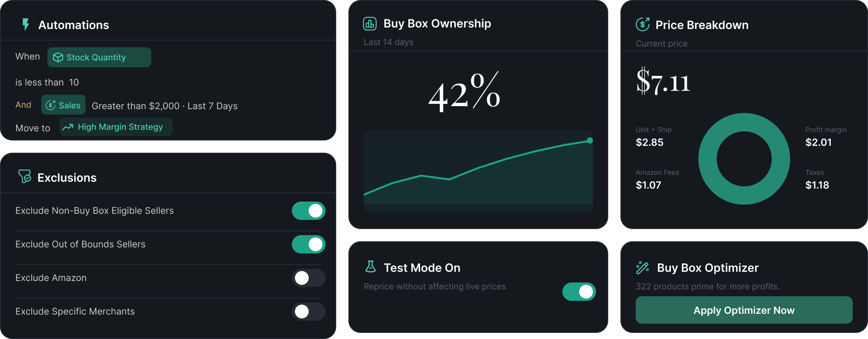
Task: Click the end point of ownership trend line
Action: click(590, 140)
